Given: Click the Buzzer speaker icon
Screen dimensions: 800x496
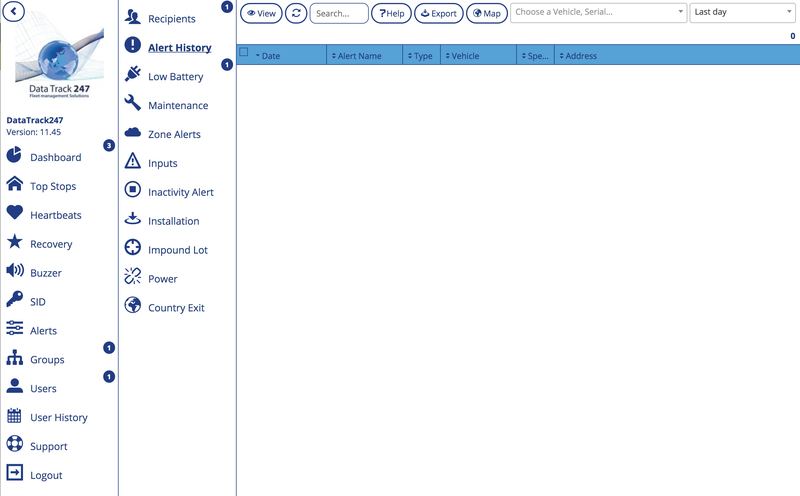Looking at the screenshot, I should (14, 270).
